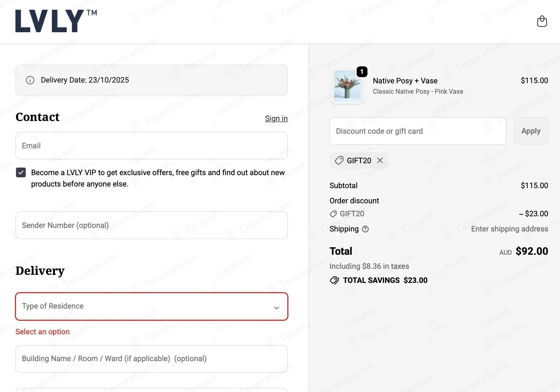Click the 'Select an option' error message
This screenshot has height=392, width=560.
[x=43, y=332]
